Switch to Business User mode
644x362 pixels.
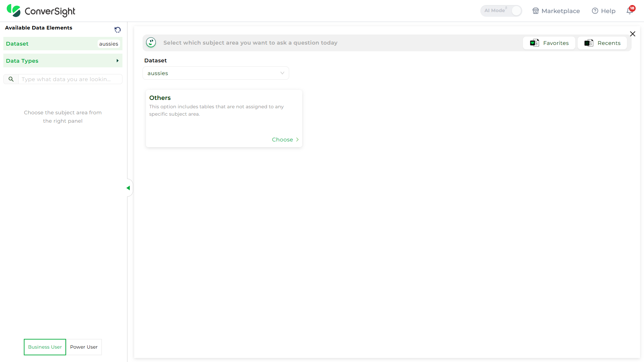[x=45, y=347]
